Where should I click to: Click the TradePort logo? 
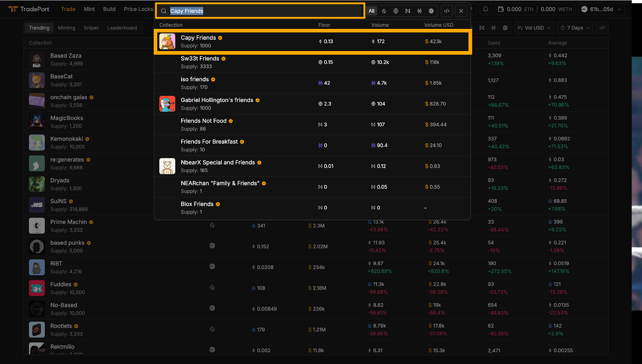(29, 9)
